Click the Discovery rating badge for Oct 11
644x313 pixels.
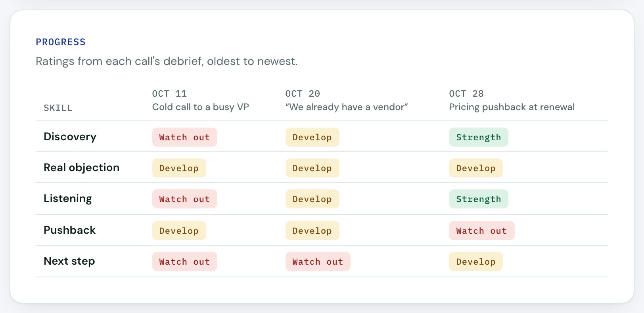(184, 137)
